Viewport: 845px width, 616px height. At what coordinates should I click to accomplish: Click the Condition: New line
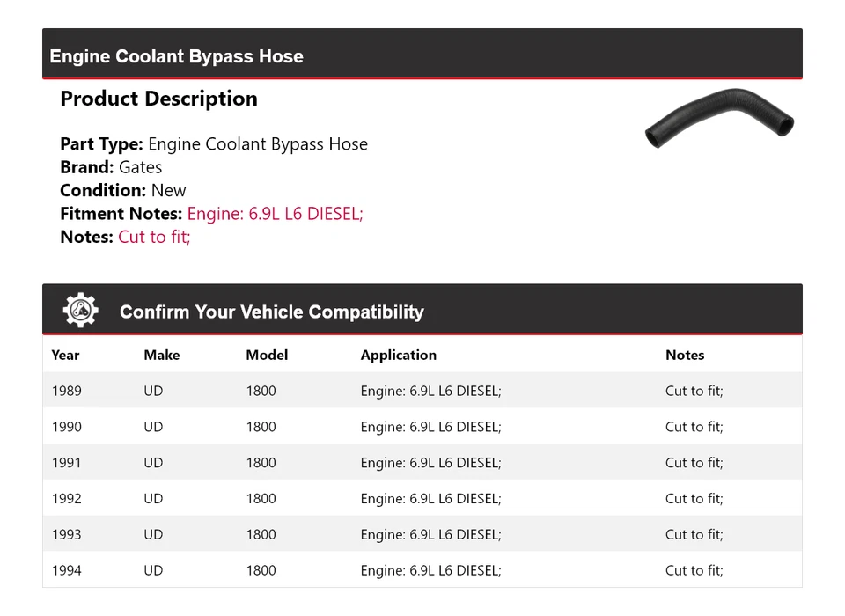point(123,190)
